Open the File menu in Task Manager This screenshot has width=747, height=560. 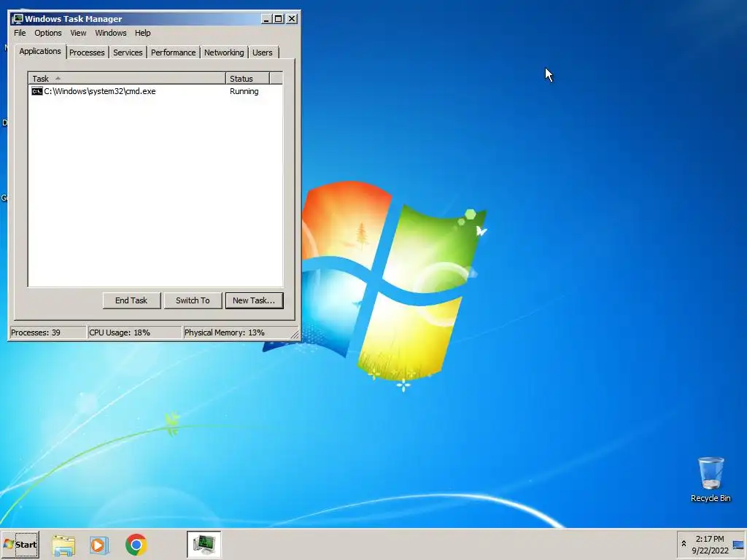coord(20,33)
